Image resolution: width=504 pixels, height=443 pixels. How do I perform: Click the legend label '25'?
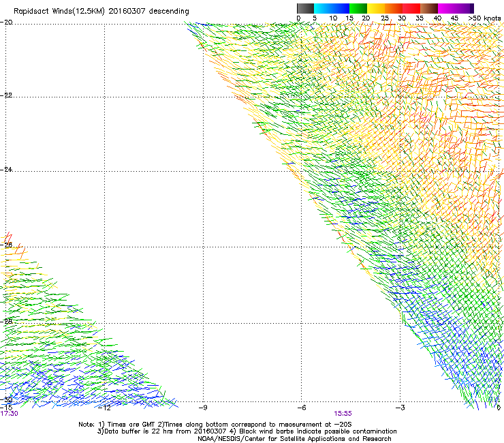pos(385,18)
